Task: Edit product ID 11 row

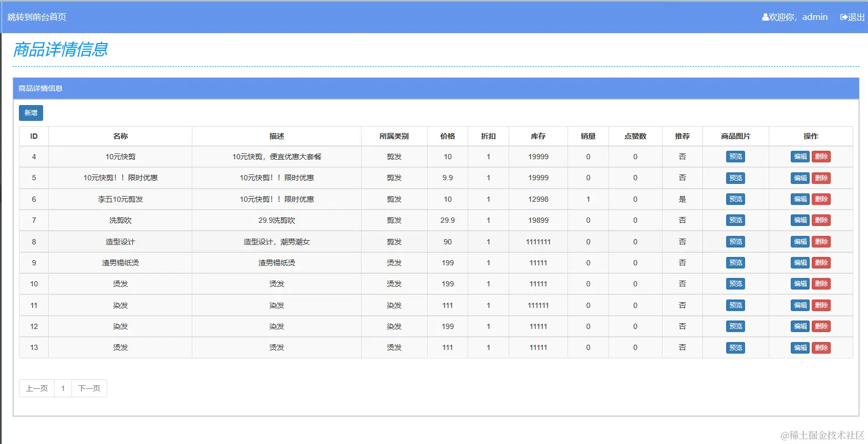Action: tap(800, 305)
